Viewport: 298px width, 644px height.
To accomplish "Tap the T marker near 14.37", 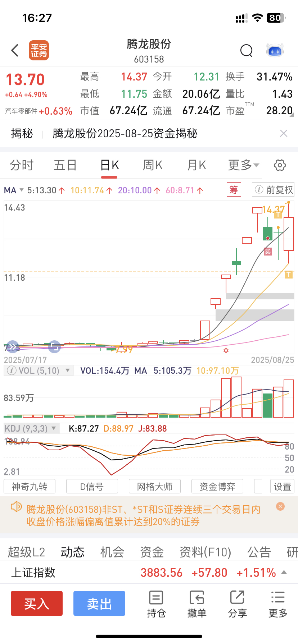I will coord(278,215).
